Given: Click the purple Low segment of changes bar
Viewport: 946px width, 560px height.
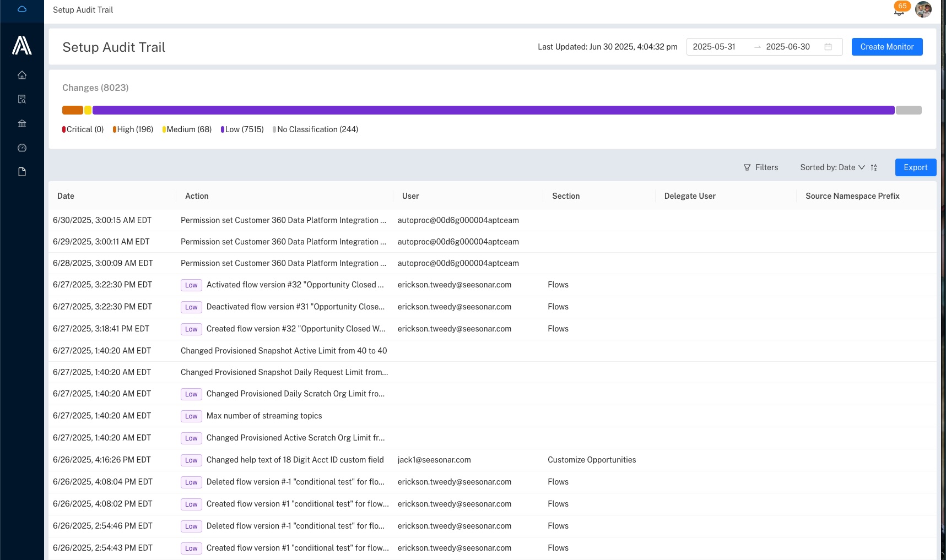Looking at the screenshot, I should point(493,110).
